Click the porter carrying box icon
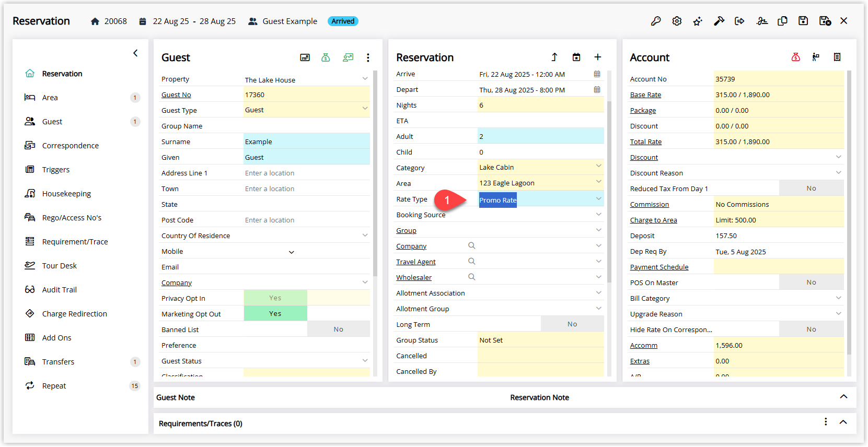The image size is (868, 447). click(816, 57)
